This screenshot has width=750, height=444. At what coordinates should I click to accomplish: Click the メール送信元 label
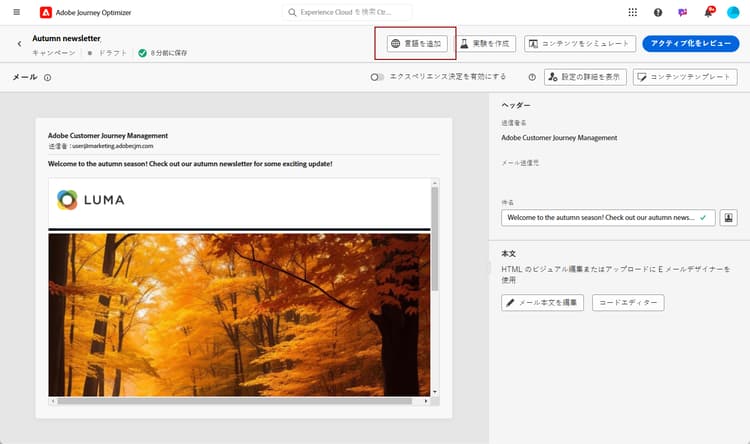pos(520,163)
